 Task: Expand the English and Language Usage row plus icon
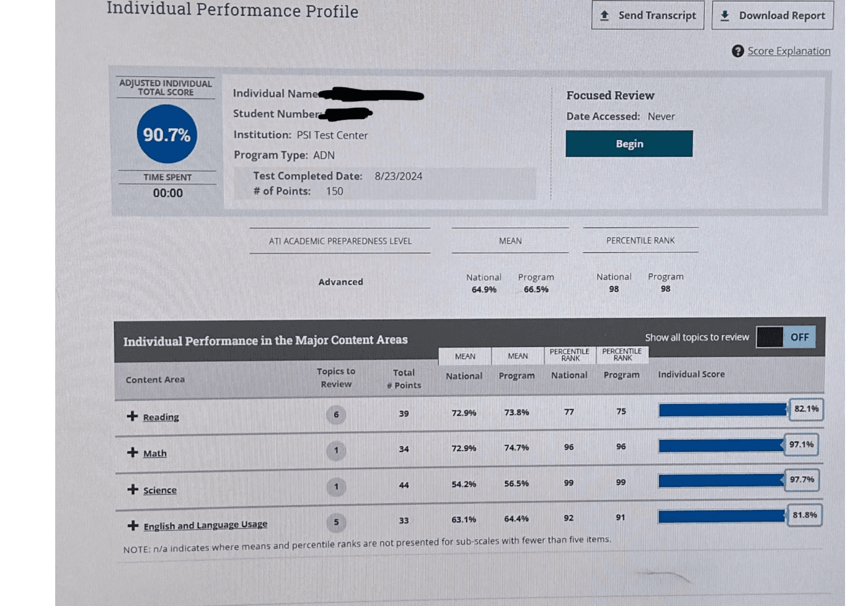pyautogui.click(x=132, y=525)
